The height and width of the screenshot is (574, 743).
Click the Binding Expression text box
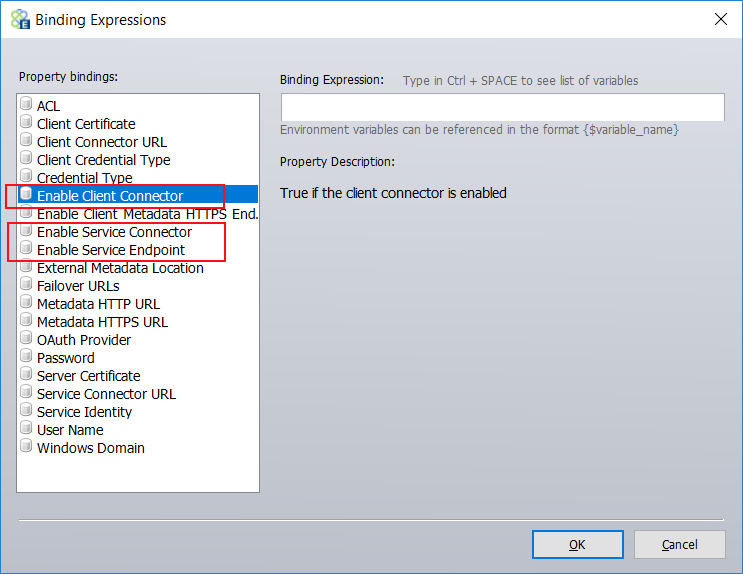click(502, 107)
